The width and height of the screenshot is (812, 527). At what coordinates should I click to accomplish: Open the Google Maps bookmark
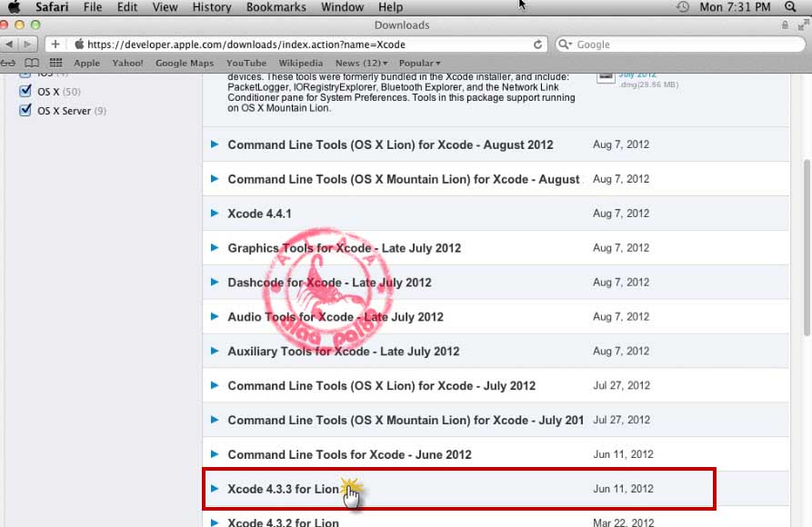tap(185, 64)
